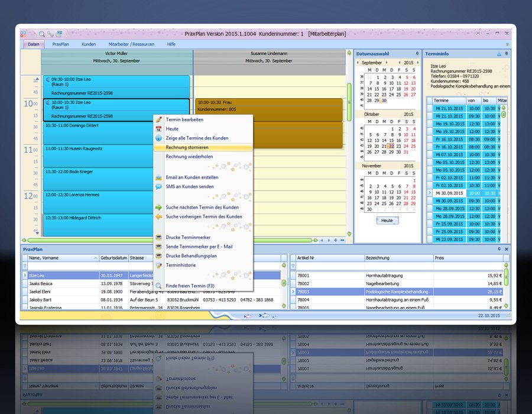Pin the Termininfo panel

tap(506, 54)
